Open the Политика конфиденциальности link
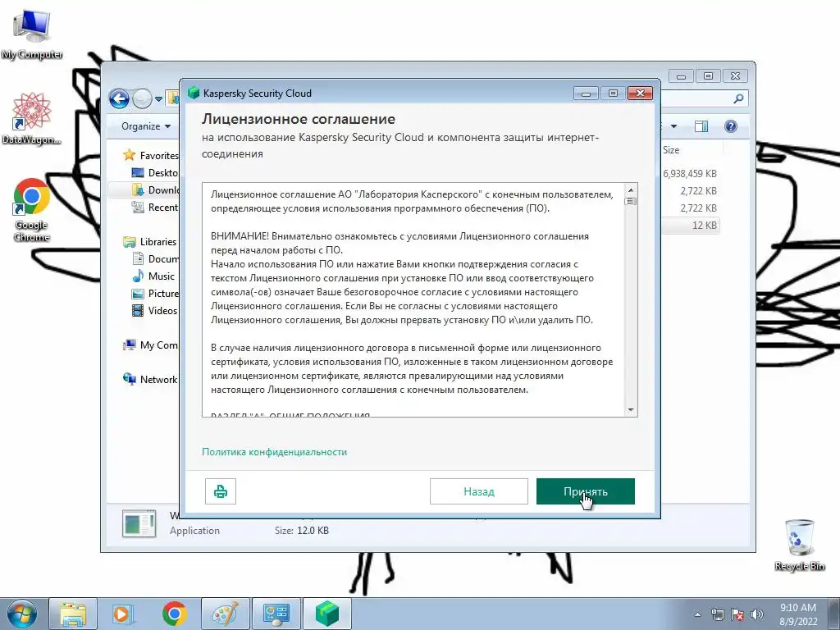Viewport: 840px width, 630px height. coord(274,452)
